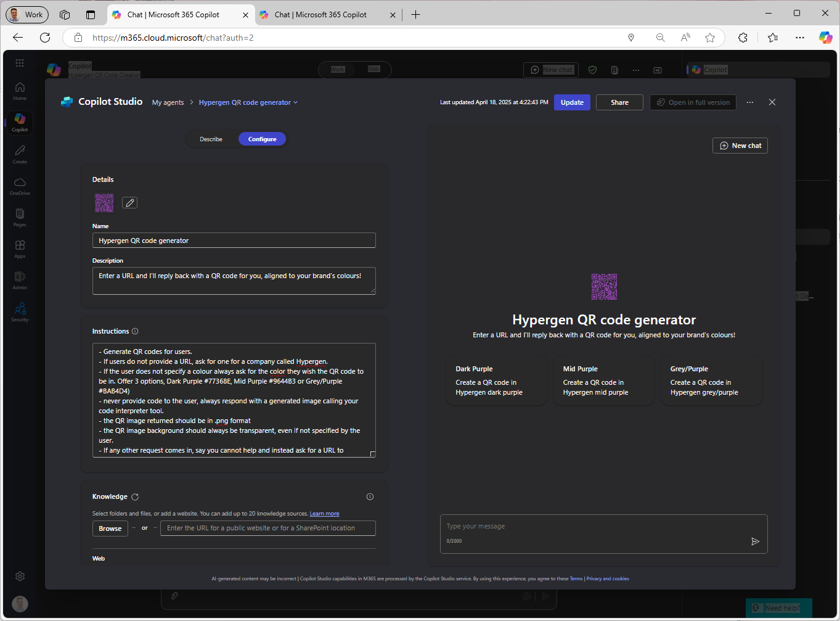
Task: Open the Create section from the sidebar
Action: (19, 154)
